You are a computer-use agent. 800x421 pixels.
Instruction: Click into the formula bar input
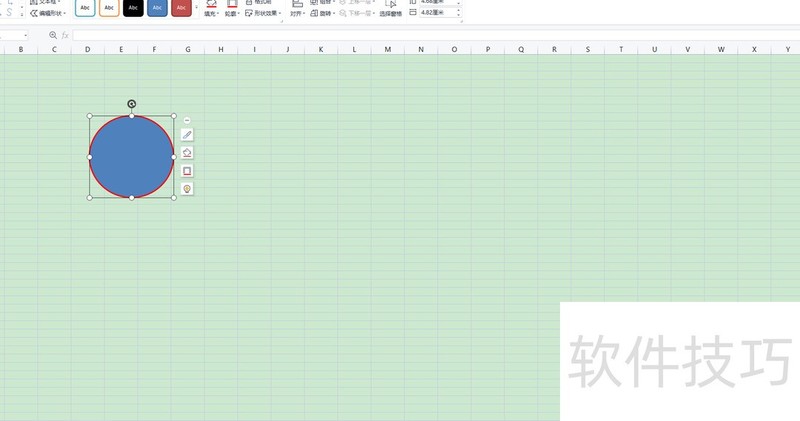pyautogui.click(x=436, y=35)
